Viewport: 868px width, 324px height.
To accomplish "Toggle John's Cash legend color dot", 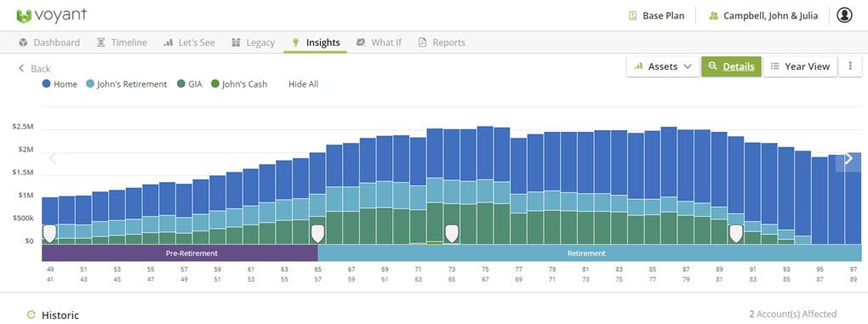I will point(215,84).
